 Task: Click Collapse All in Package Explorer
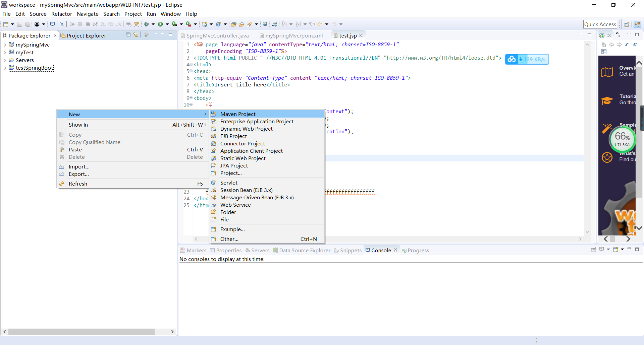pyautogui.click(x=128, y=34)
